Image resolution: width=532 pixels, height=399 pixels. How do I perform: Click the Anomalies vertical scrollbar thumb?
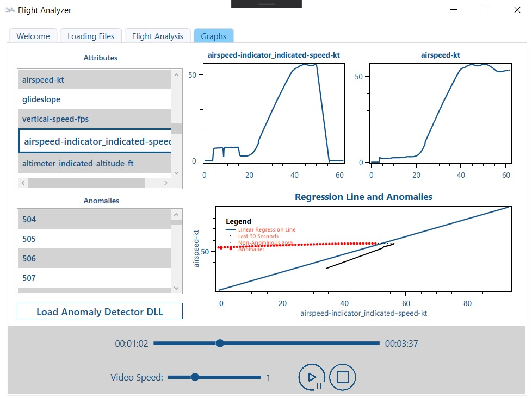coord(176,222)
